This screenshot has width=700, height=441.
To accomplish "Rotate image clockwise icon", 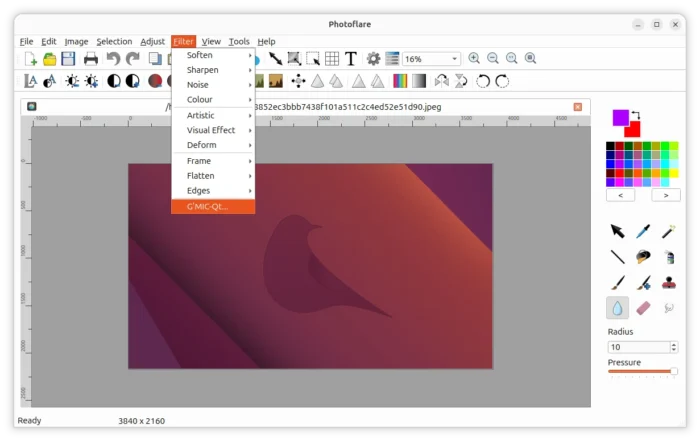I will point(502,81).
